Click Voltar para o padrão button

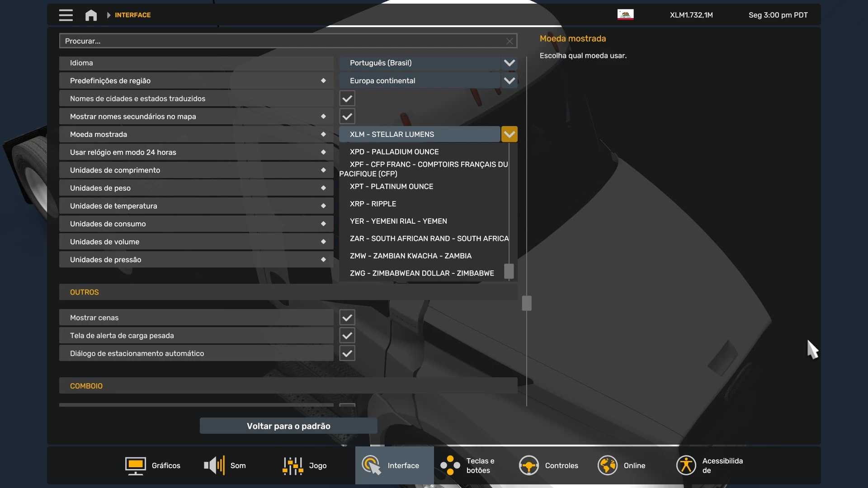pos(288,426)
